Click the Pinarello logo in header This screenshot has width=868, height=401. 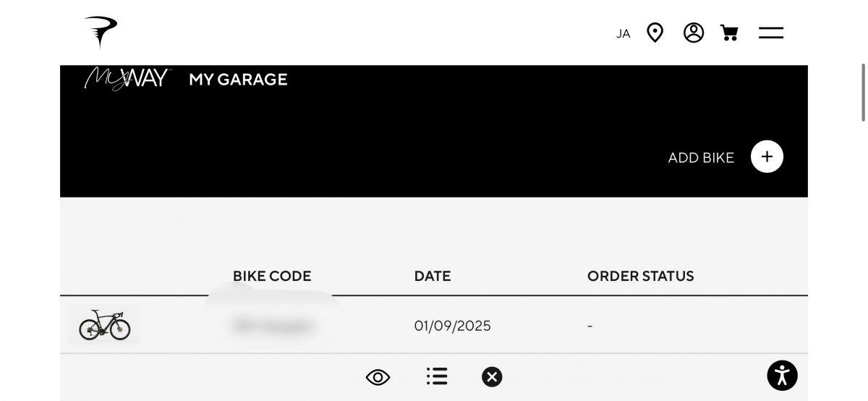(101, 33)
